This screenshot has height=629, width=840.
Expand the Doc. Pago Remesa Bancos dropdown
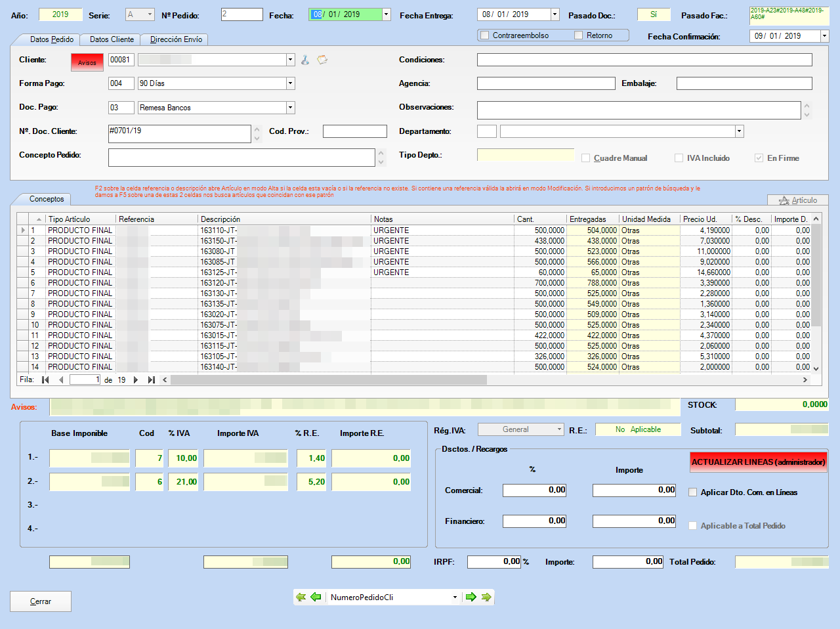291,108
